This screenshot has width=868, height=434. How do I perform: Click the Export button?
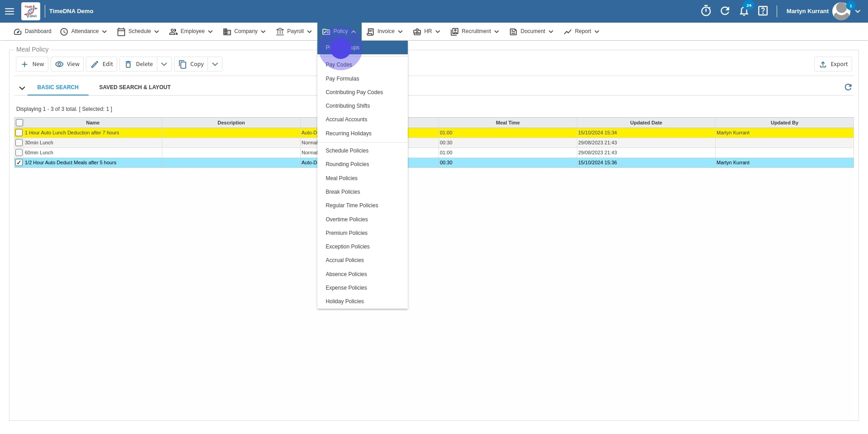833,64
